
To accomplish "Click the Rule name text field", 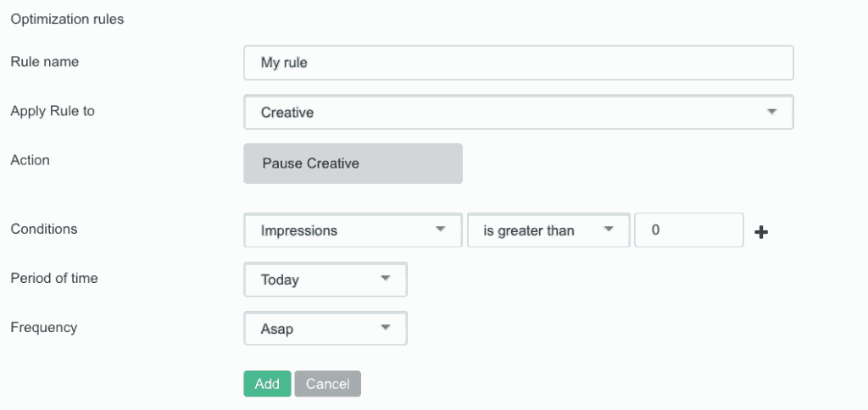I will [518, 63].
